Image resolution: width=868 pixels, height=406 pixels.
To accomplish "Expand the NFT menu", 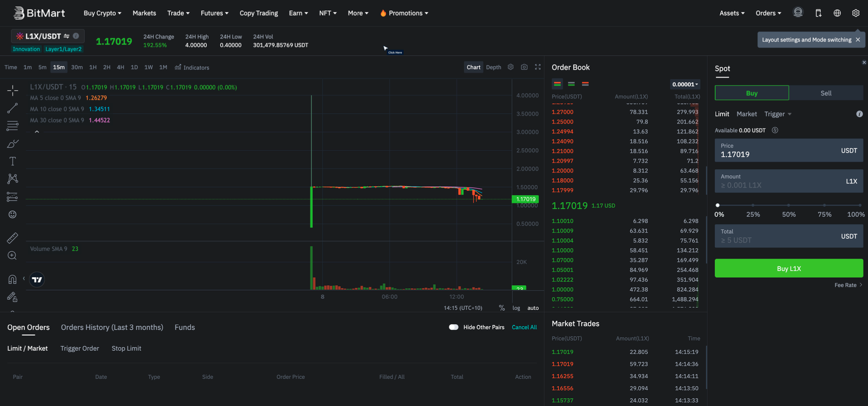I will click(x=328, y=13).
